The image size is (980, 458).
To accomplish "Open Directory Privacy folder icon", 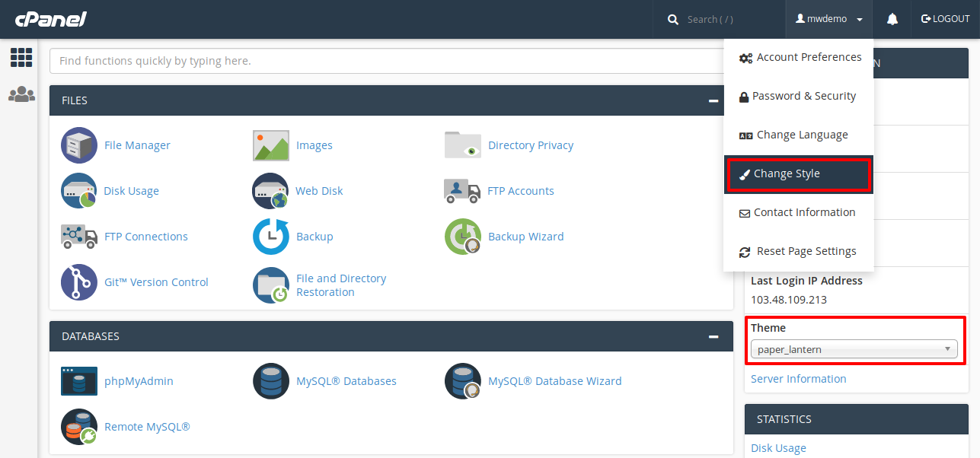I will (463, 145).
